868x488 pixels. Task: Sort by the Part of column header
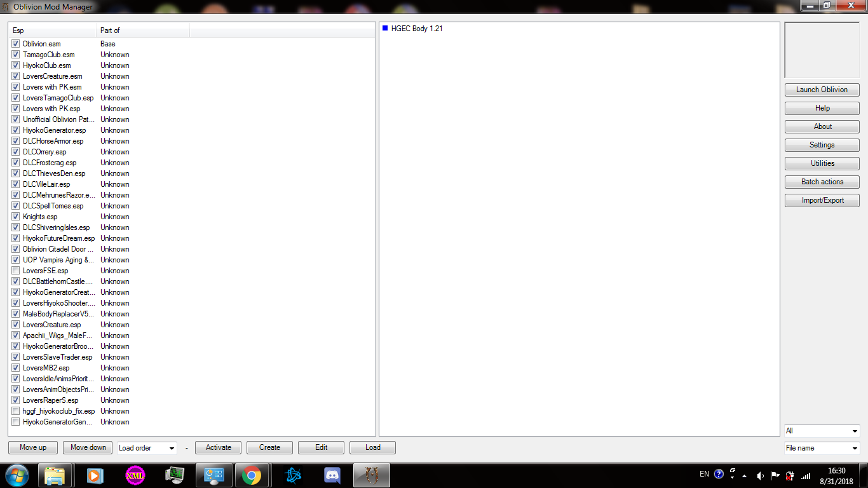[x=143, y=30]
